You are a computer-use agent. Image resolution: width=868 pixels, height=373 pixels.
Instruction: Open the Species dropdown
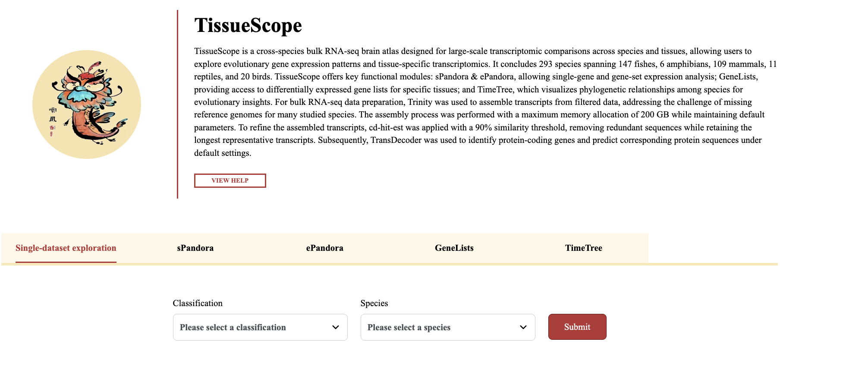click(x=448, y=327)
